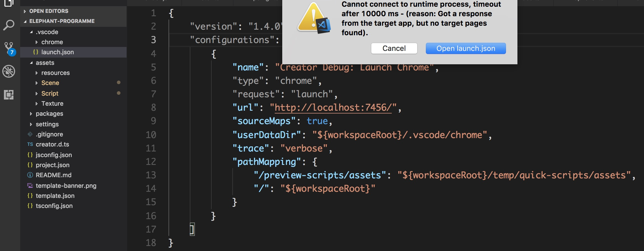
Task: Open tsconfig.json from the explorer
Action: tap(54, 206)
